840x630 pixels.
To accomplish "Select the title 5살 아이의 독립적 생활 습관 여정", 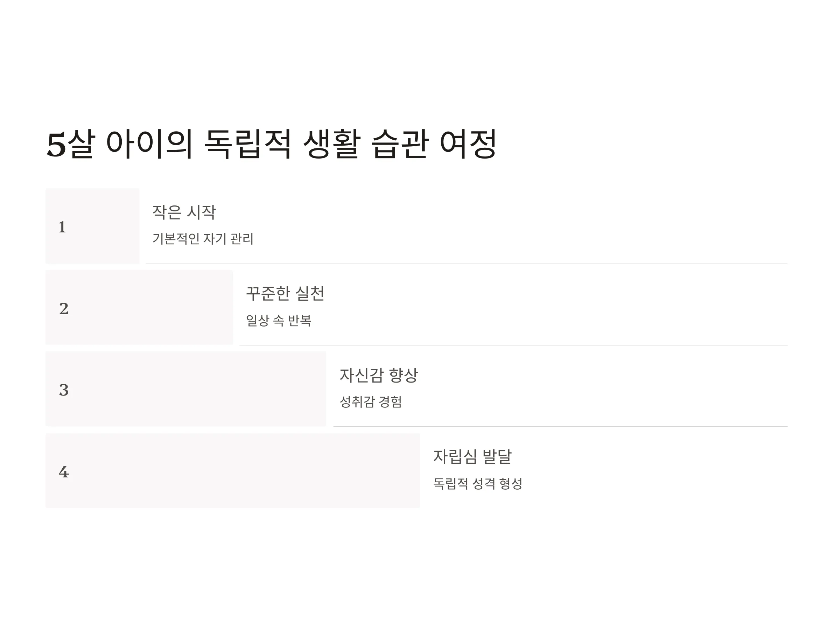I will (271, 144).
